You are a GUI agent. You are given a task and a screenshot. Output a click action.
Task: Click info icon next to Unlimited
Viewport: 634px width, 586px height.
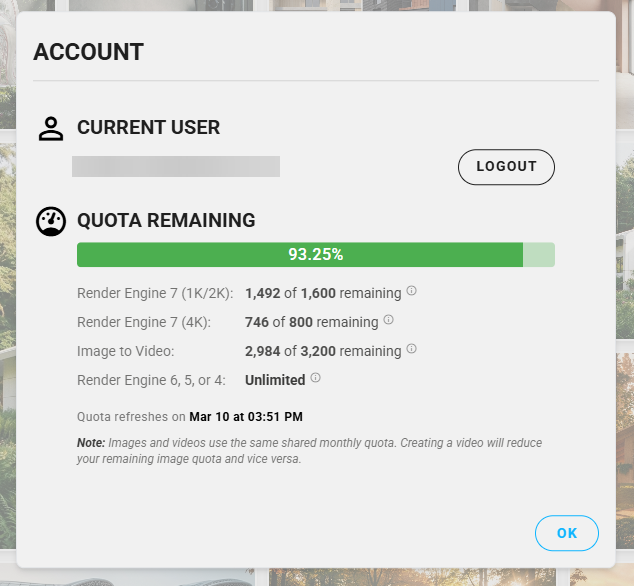pyautogui.click(x=315, y=378)
